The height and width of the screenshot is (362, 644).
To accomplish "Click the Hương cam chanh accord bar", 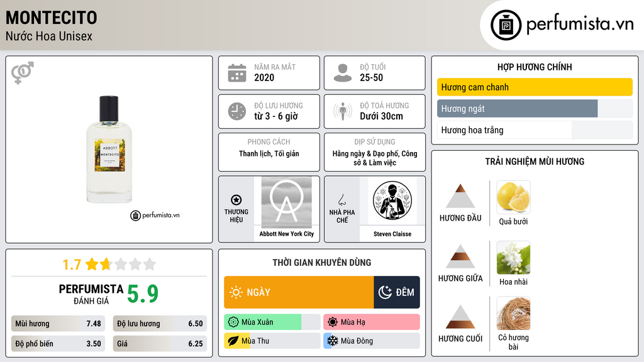I will 535,87.
